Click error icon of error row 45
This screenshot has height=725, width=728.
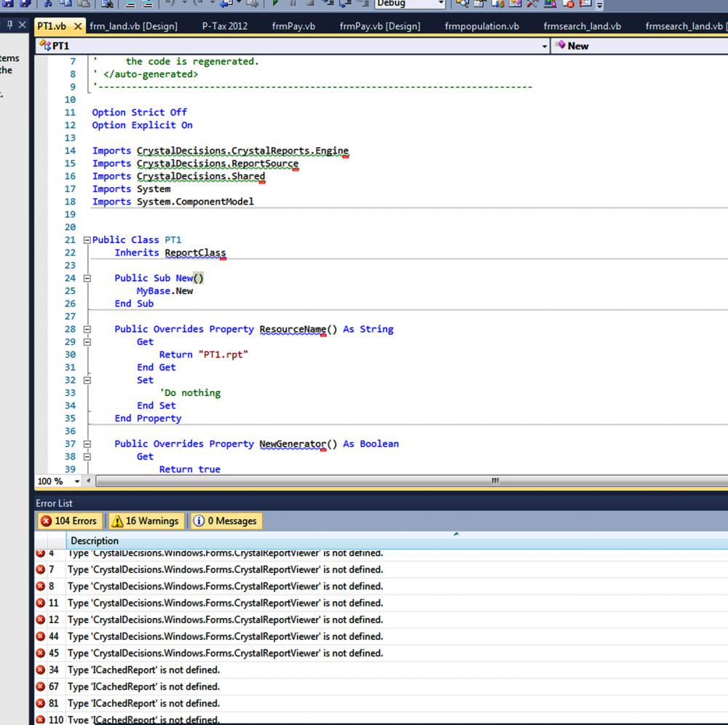pyautogui.click(x=40, y=653)
